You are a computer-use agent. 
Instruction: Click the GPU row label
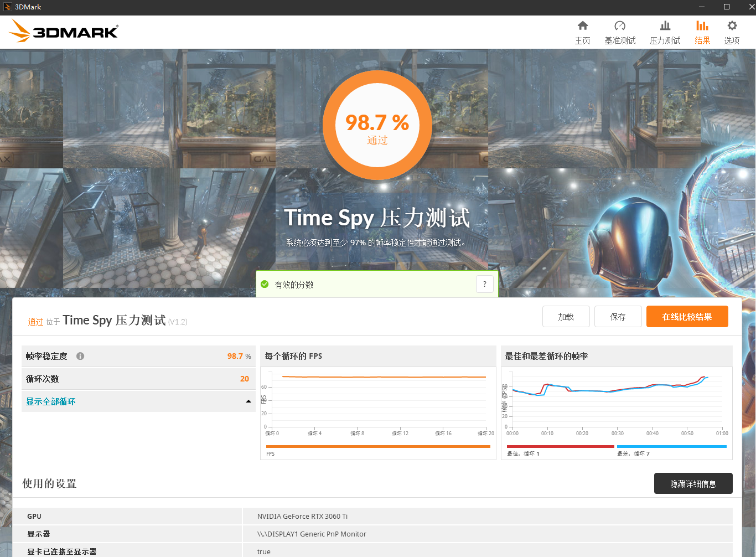[x=34, y=516]
